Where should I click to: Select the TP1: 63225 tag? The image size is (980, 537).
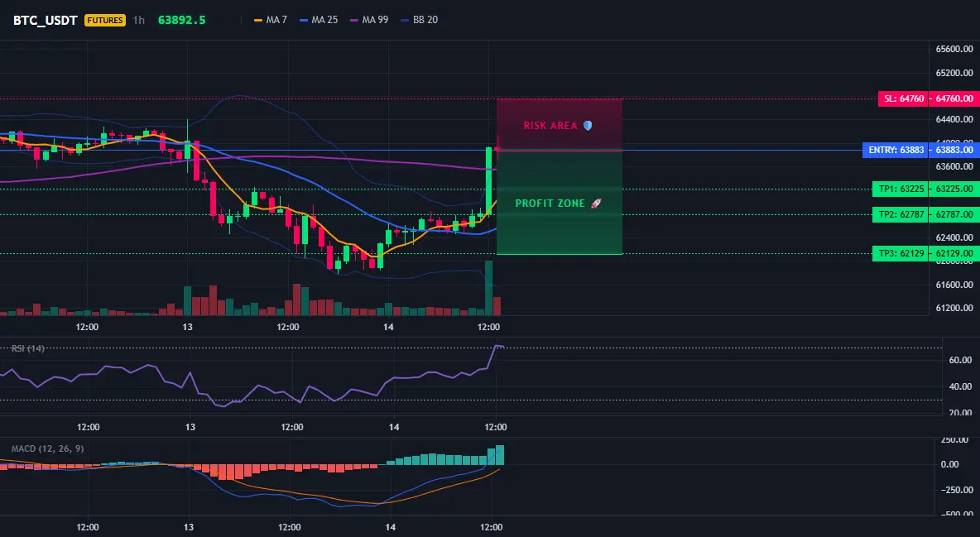click(x=900, y=189)
